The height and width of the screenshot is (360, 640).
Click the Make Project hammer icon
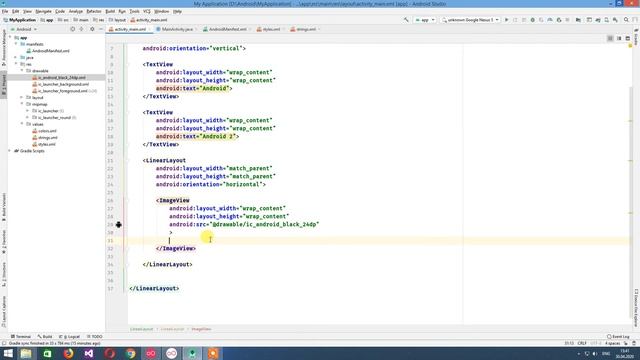pos(406,20)
